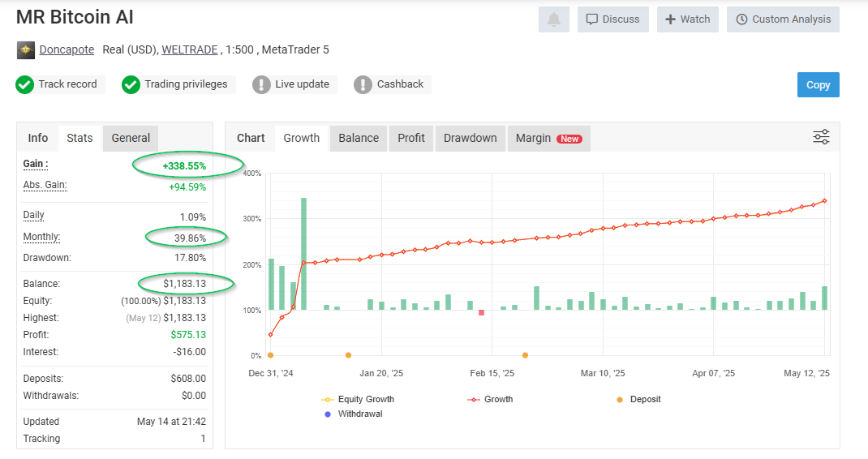
Task: Click the Cashback exclamation icon
Action: pyautogui.click(x=363, y=84)
